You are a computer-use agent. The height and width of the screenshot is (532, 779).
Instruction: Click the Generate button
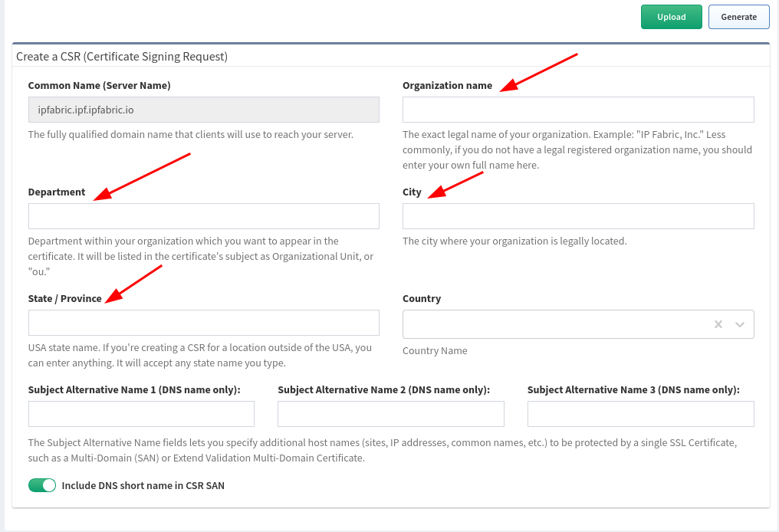click(x=739, y=17)
